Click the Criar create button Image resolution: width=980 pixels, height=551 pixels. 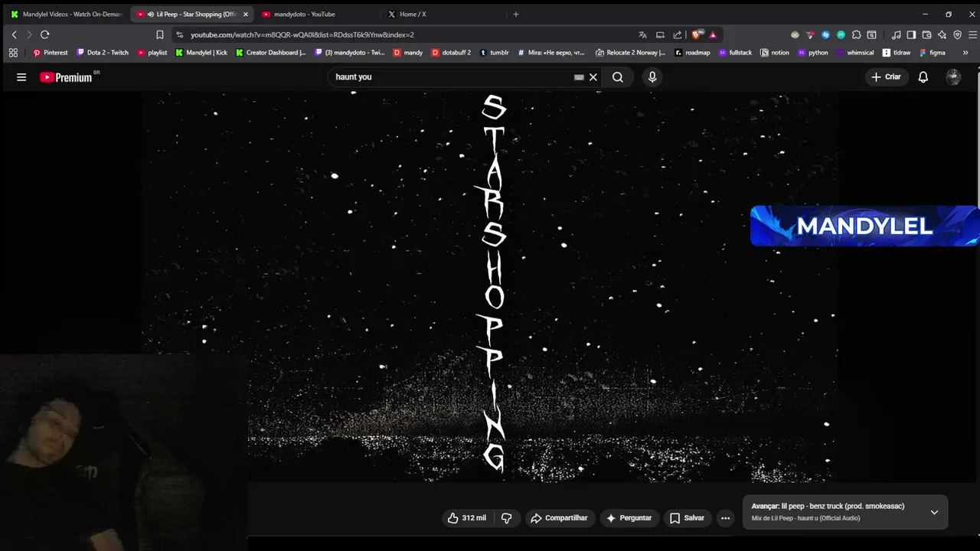(886, 77)
